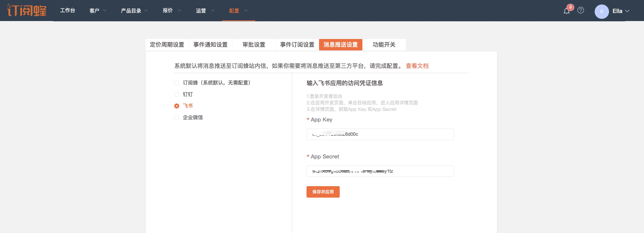The width and height of the screenshot is (644, 233).
Task: Open the help question mark icon
Action: coord(581,10)
